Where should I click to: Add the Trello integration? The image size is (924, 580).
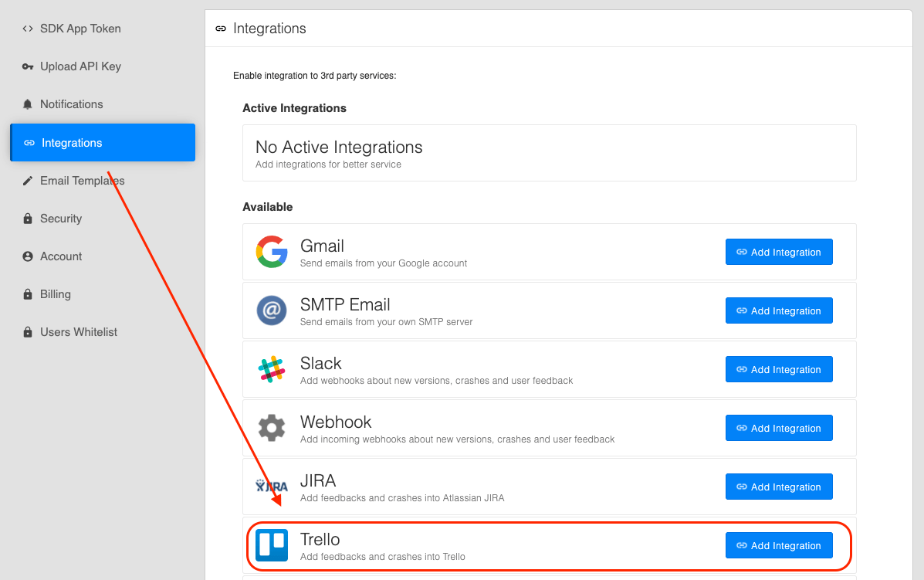779,545
